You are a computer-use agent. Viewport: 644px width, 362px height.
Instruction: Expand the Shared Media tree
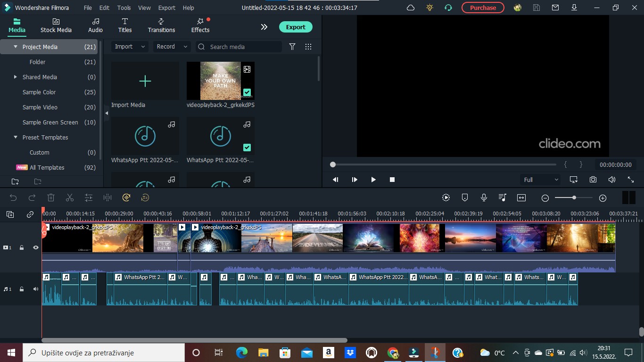coord(16,77)
